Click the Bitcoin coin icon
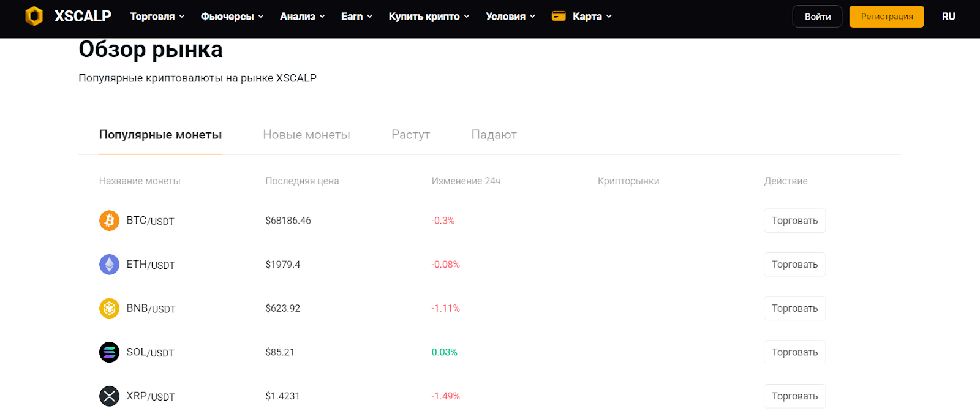 pos(109,221)
